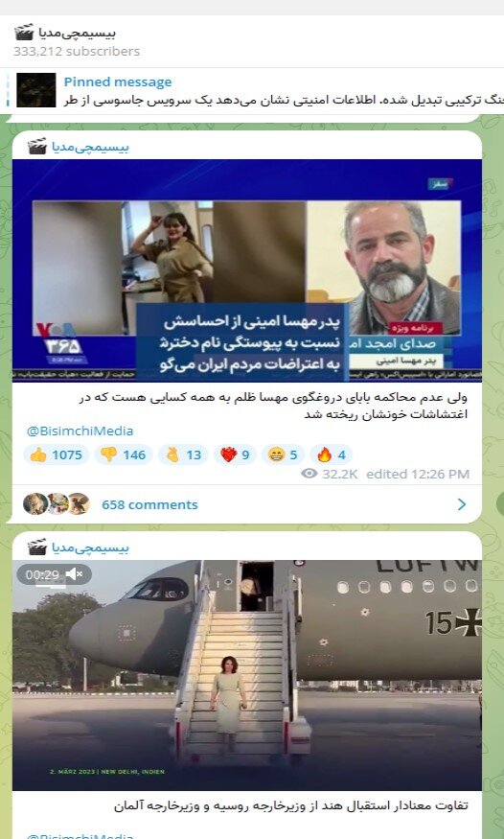Viewport: 504px width, 839px height.
Task: Click the thumbs-up reaction with 1075
Action: coord(57,454)
